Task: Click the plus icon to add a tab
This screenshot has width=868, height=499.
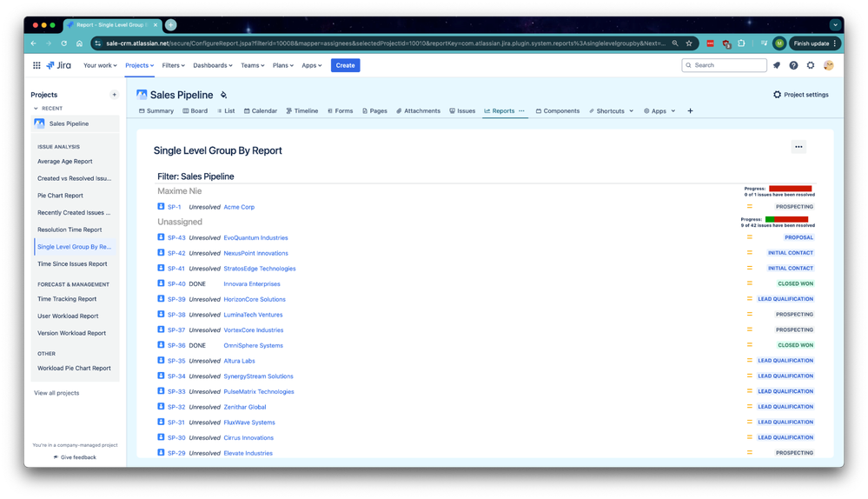Action: [690, 110]
